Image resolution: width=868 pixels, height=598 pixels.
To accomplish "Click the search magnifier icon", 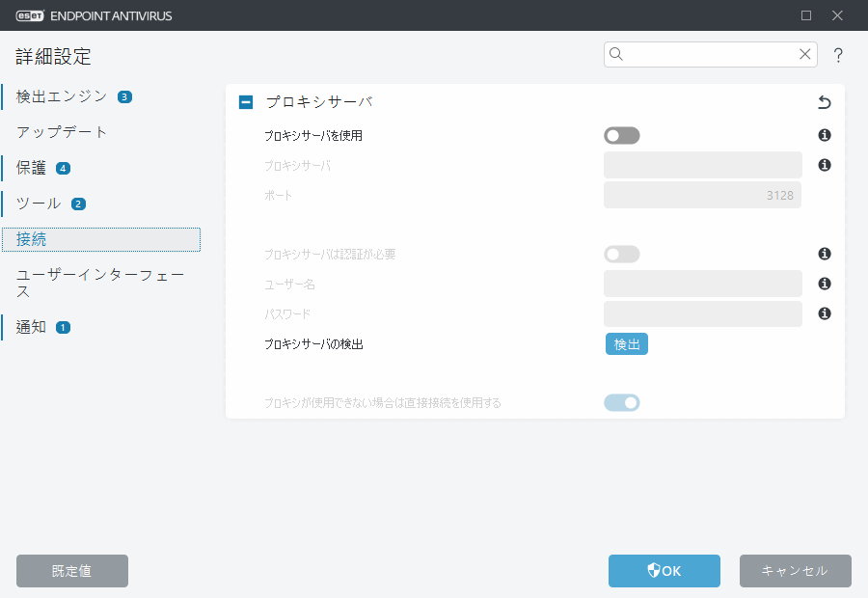I will (x=616, y=54).
